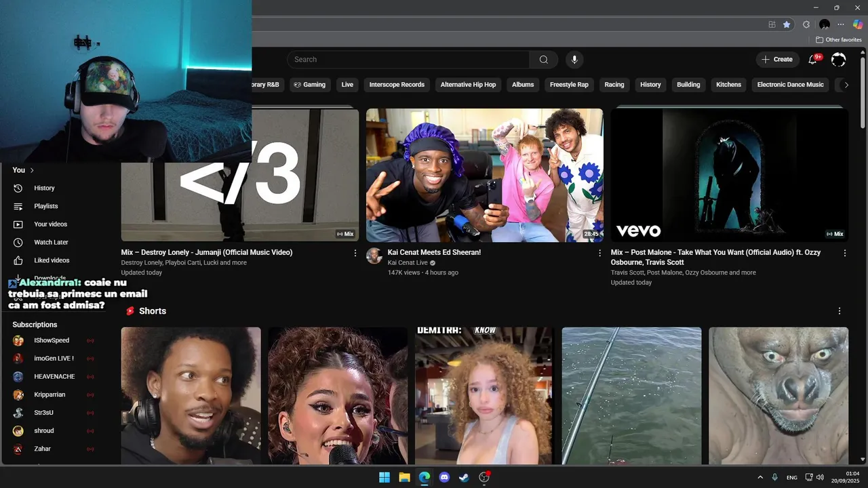Open File Explorer from the taskbar
This screenshot has height=488, width=868.
click(404, 477)
